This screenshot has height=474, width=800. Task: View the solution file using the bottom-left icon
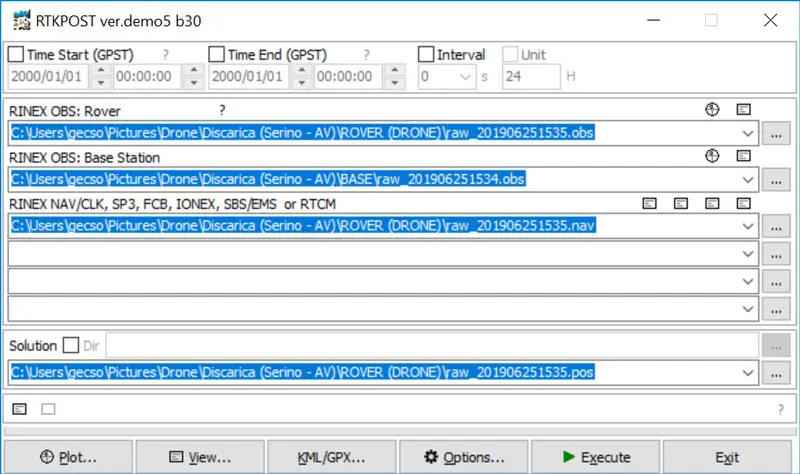19,409
